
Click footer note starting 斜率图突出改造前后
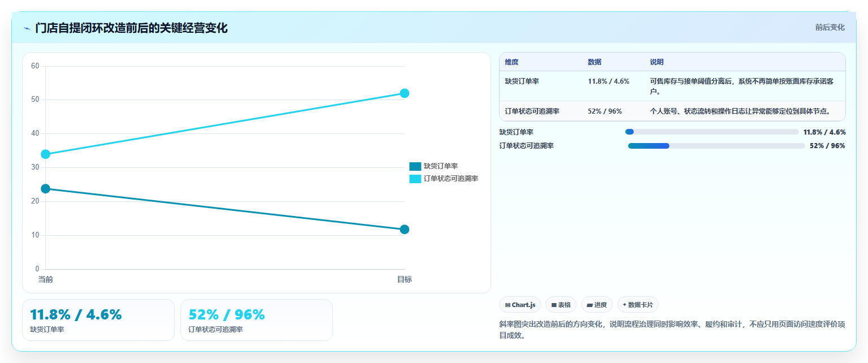tap(672, 330)
